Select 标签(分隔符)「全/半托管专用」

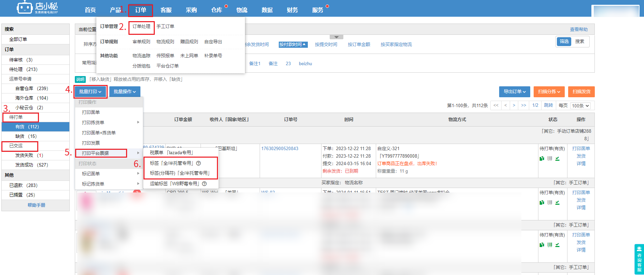(181, 173)
